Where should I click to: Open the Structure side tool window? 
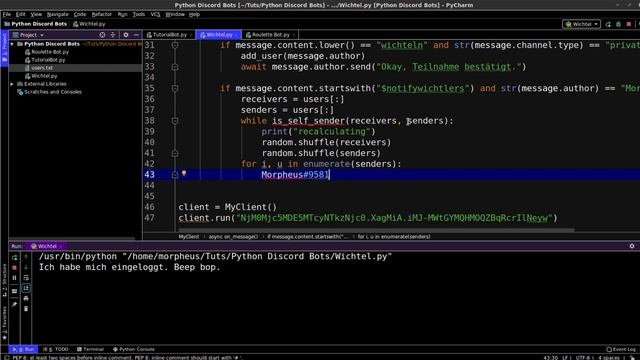[x=4, y=280]
